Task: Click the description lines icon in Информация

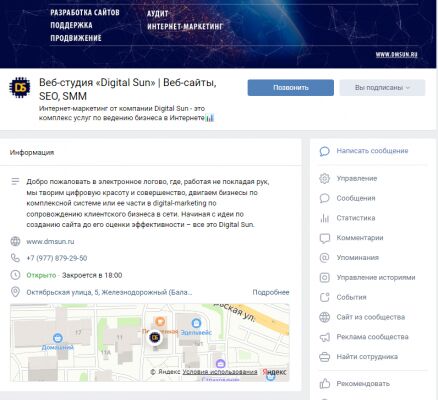Action: coord(15,182)
